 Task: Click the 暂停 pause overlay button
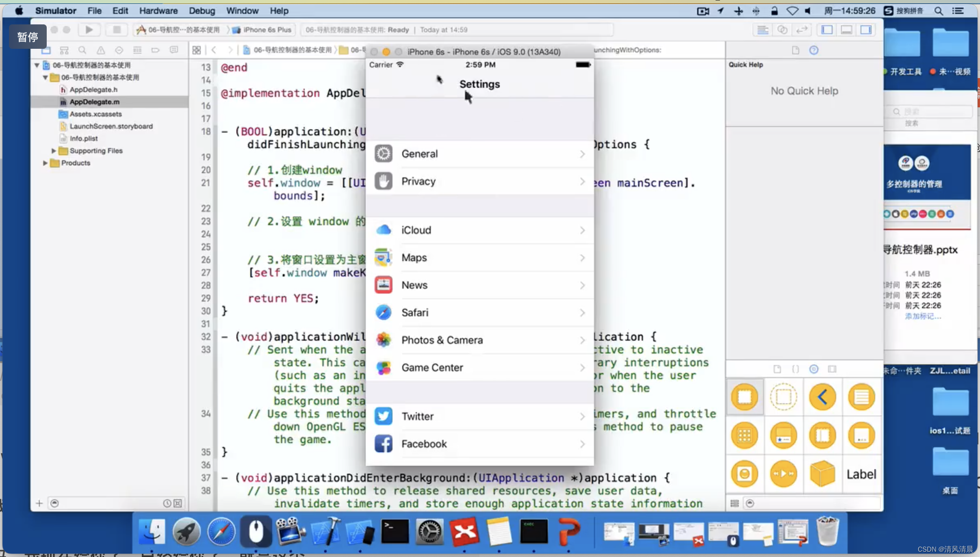click(x=28, y=37)
